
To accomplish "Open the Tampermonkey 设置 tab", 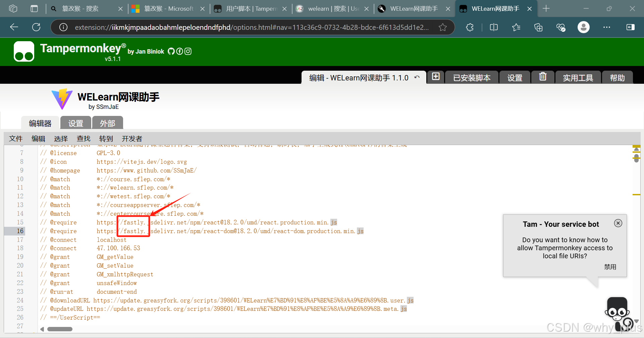I will point(515,77).
